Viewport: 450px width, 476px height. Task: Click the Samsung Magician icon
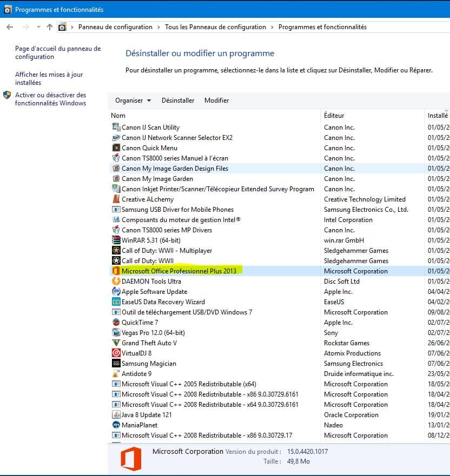pos(116,364)
